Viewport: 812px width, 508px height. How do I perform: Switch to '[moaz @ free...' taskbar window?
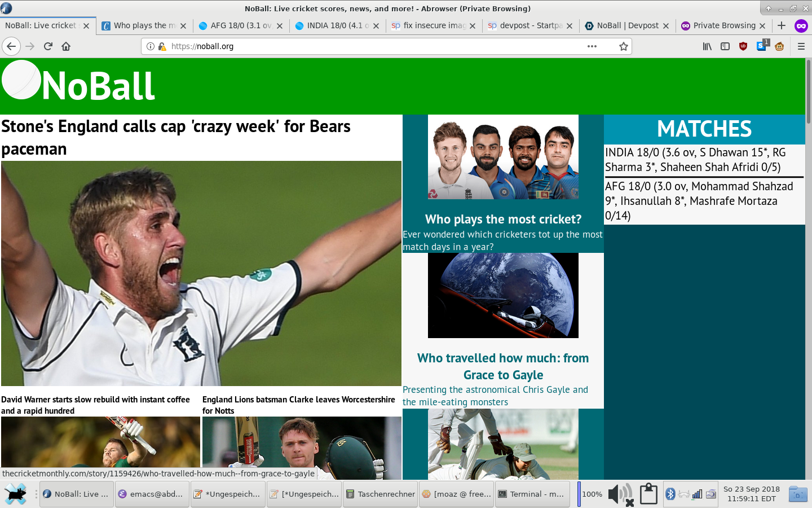(457, 494)
